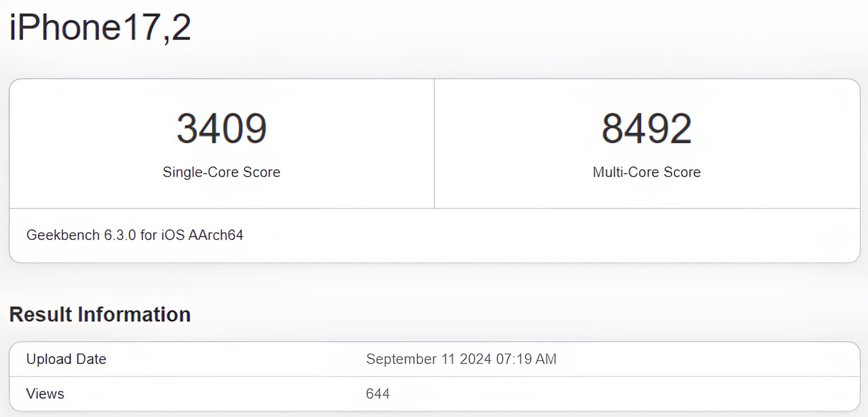Click the day number 11 in upload date

click(x=448, y=359)
